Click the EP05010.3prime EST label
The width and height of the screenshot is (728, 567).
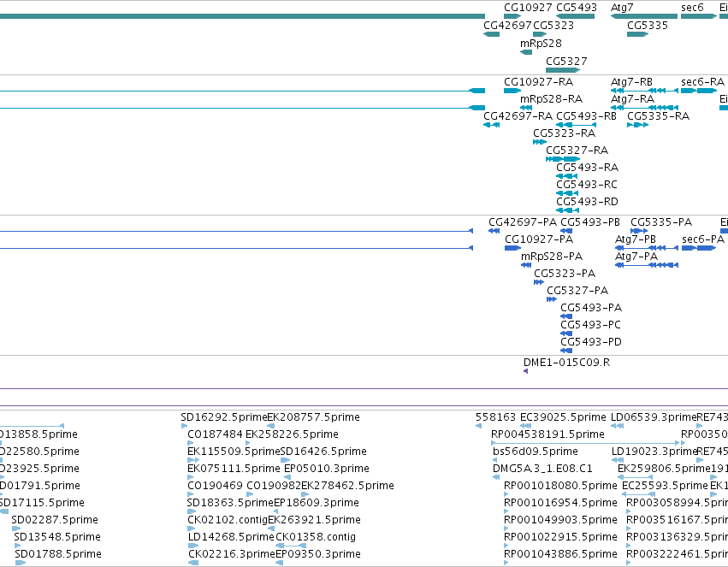pyautogui.click(x=327, y=470)
